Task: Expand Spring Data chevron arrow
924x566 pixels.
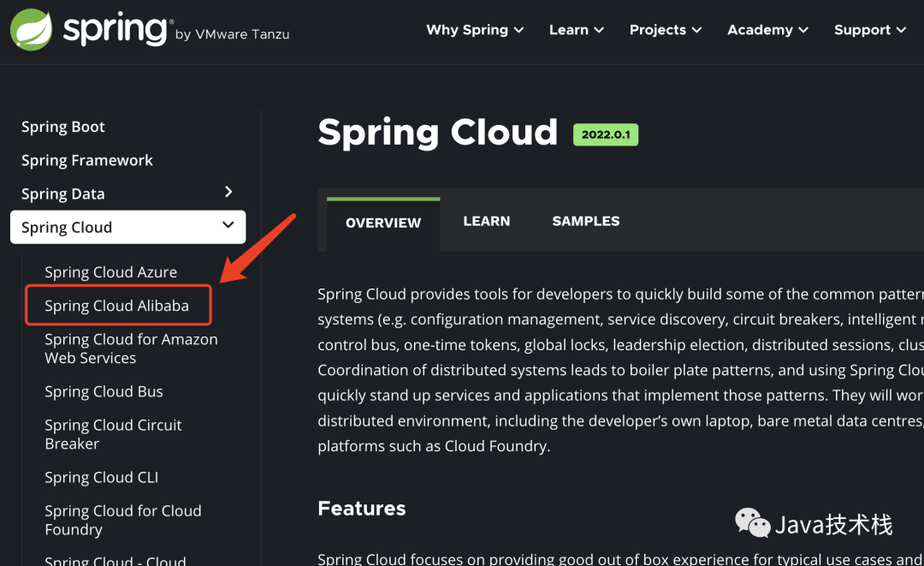Action: click(228, 192)
